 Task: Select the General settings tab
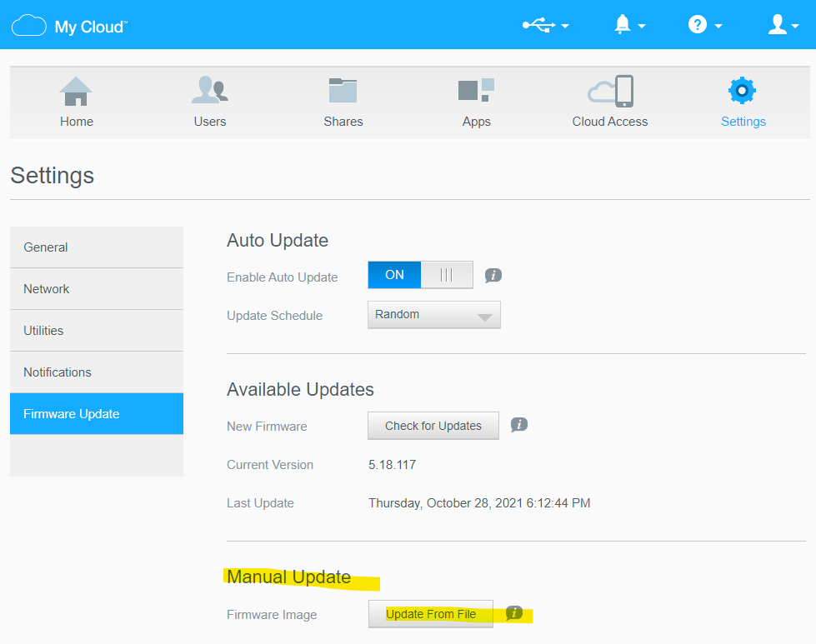[97, 247]
